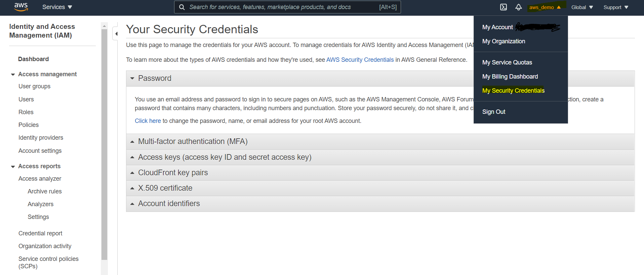
Task: Open Identity providers page
Action: coord(41,138)
